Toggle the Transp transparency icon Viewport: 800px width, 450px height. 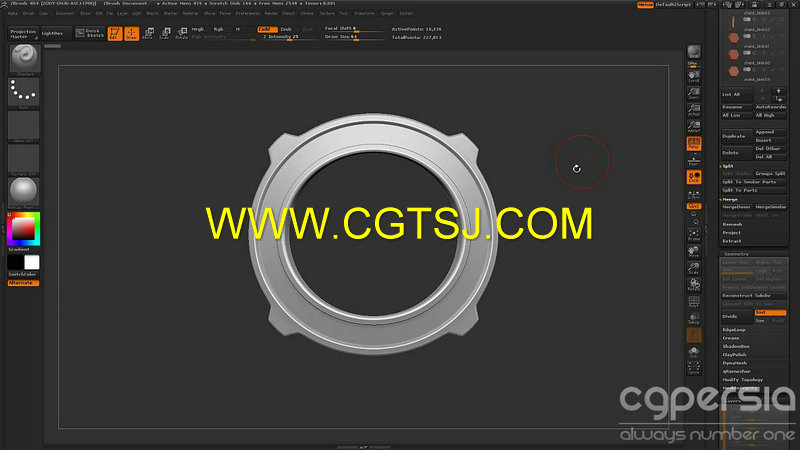coord(694,318)
